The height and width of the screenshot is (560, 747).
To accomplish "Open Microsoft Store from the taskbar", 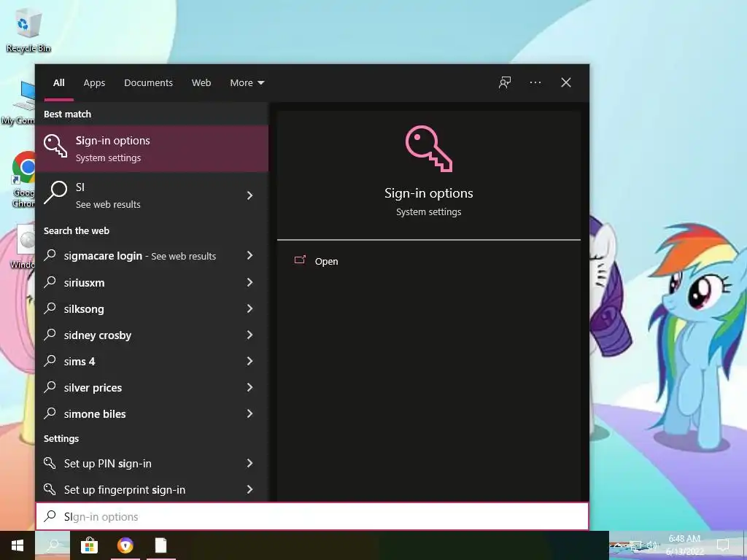I will pyautogui.click(x=89, y=545).
